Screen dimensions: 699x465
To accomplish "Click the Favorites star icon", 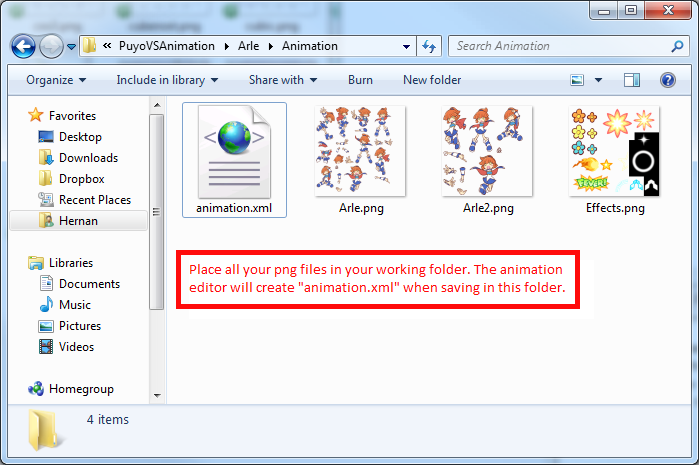I will tap(36, 115).
